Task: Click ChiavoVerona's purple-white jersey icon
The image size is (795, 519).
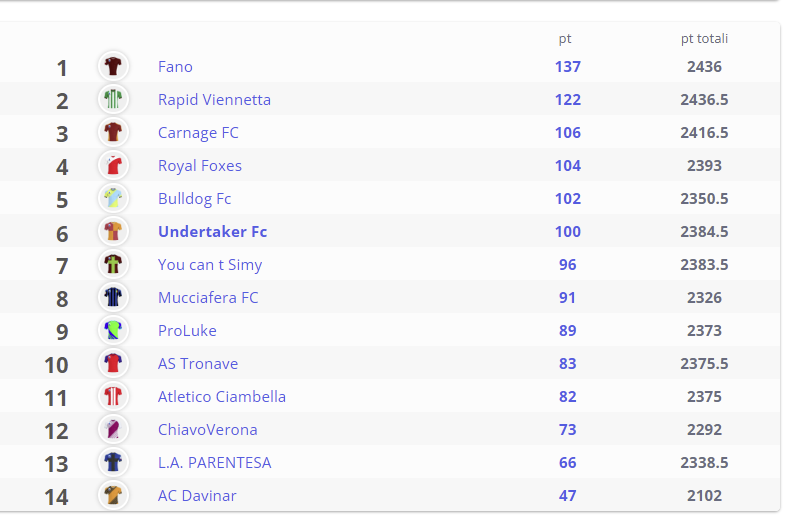Action: (x=113, y=429)
